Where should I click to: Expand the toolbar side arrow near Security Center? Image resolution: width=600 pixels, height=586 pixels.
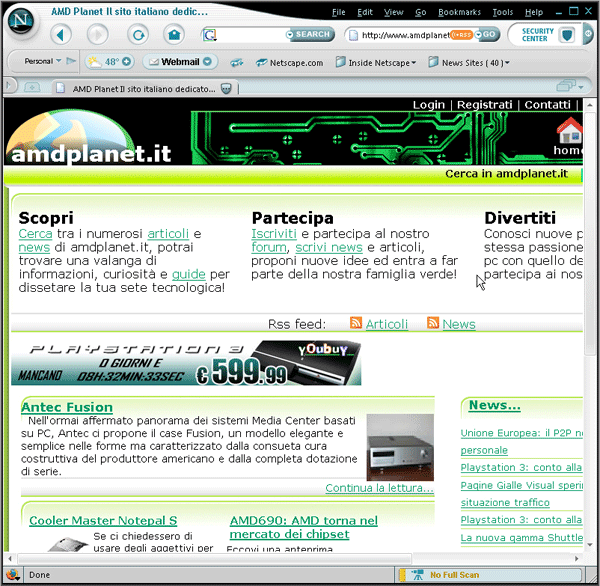point(588,34)
